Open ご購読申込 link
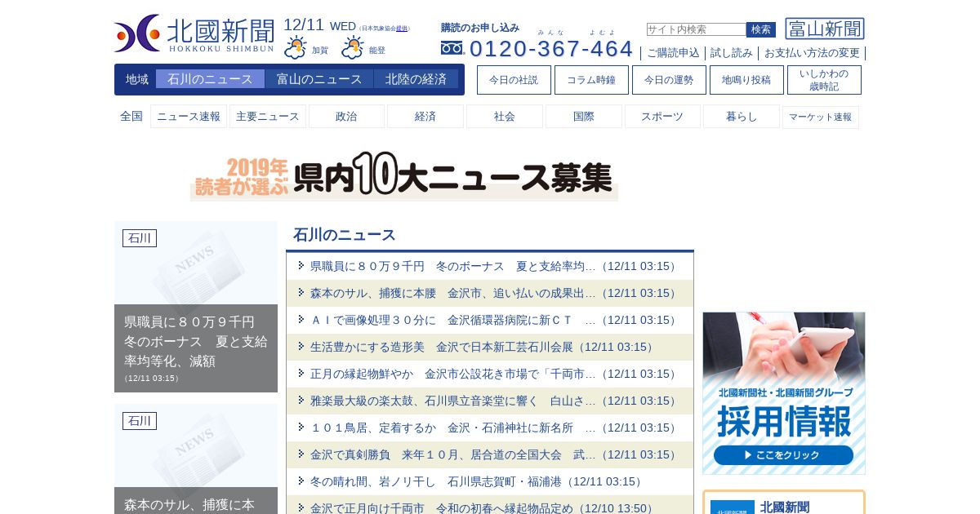Image resolution: width=980 pixels, height=514 pixels. click(x=673, y=53)
